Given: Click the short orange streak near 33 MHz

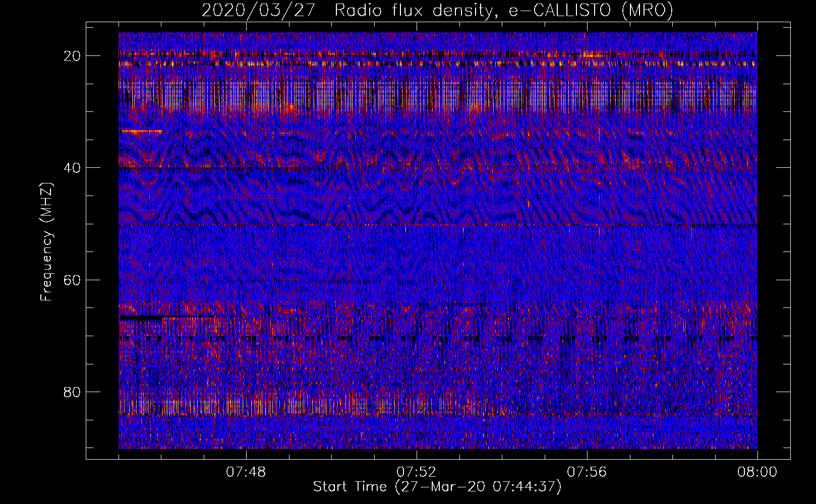Looking at the screenshot, I should pos(141,131).
